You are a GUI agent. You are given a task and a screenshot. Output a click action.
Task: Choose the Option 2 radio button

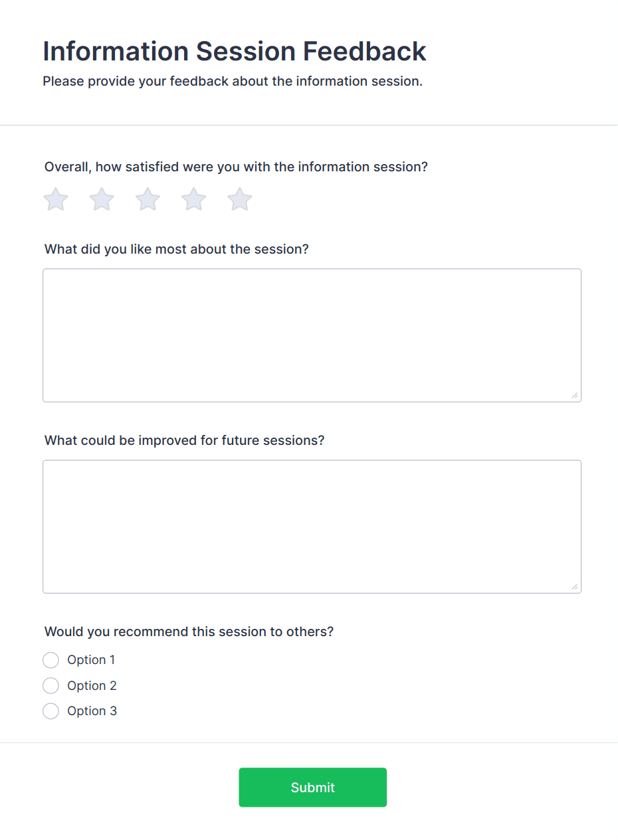click(51, 686)
